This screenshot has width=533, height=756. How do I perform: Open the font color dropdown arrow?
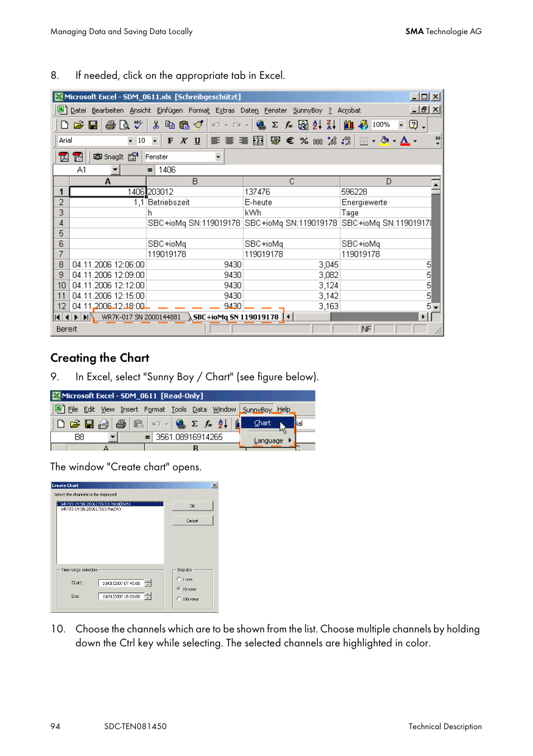pyautogui.click(x=415, y=141)
